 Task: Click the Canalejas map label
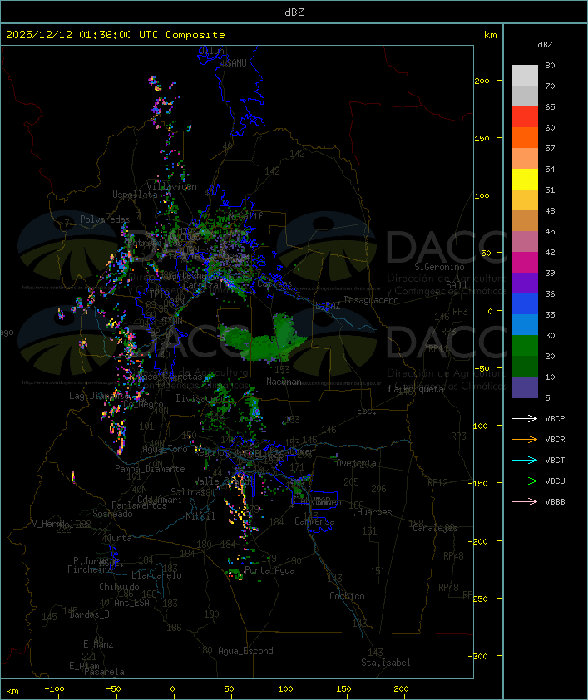point(435,528)
